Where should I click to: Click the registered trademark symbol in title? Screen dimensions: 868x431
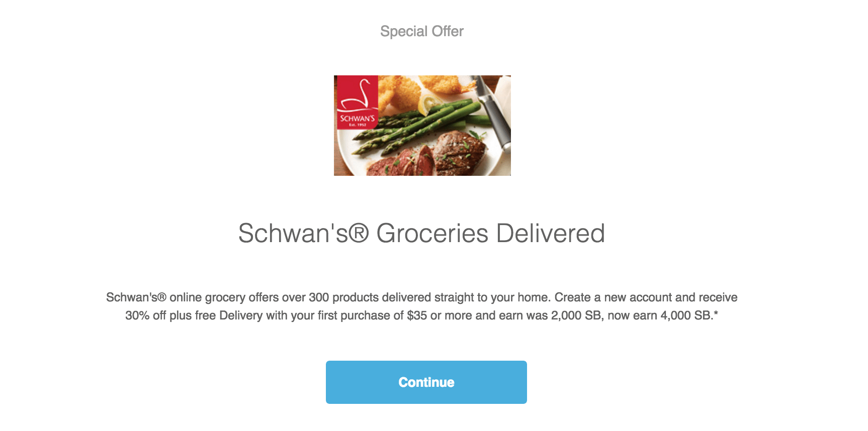pyautogui.click(x=359, y=233)
